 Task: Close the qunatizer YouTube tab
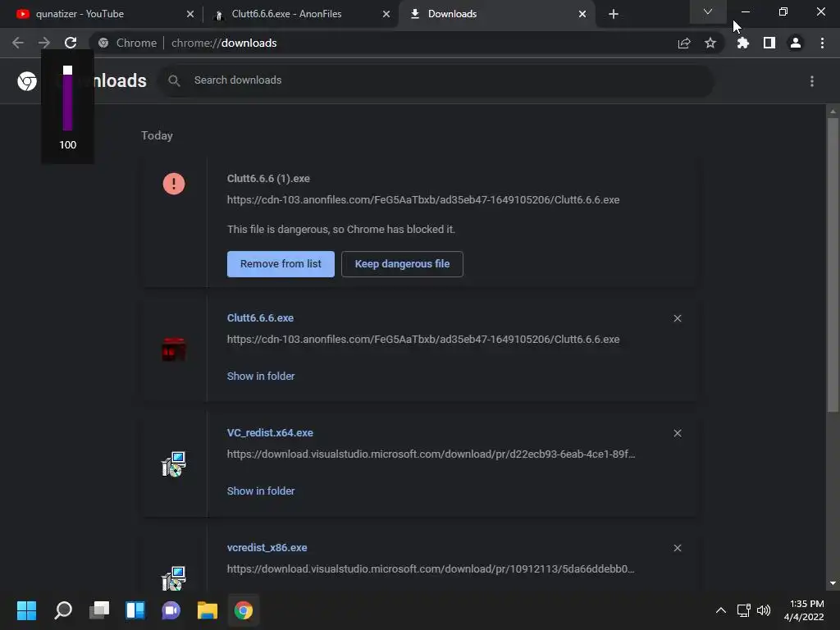point(190,14)
